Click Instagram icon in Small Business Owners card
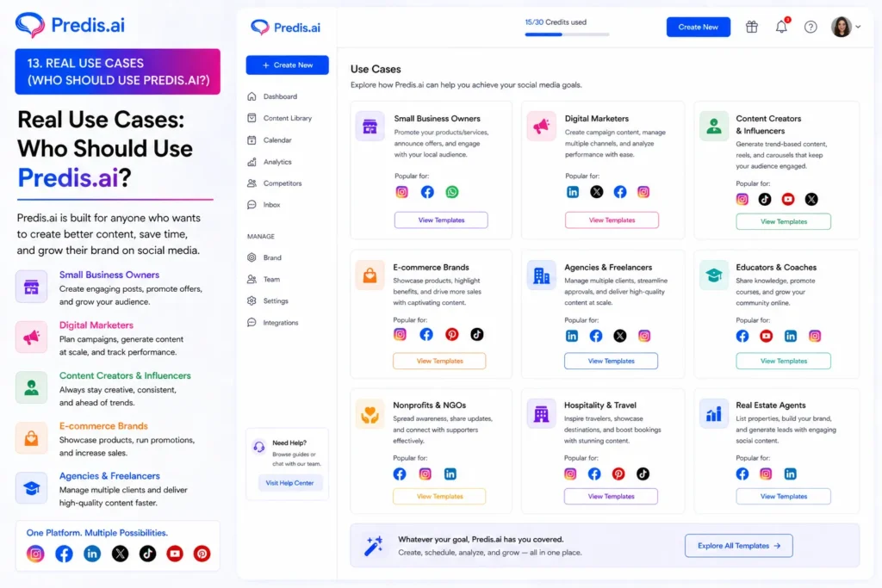The width and height of the screenshot is (882, 588). click(401, 192)
